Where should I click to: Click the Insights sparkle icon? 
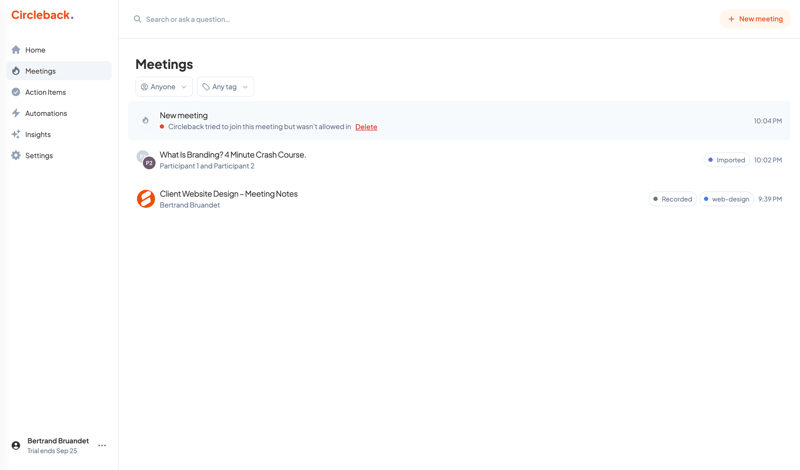pyautogui.click(x=16, y=134)
